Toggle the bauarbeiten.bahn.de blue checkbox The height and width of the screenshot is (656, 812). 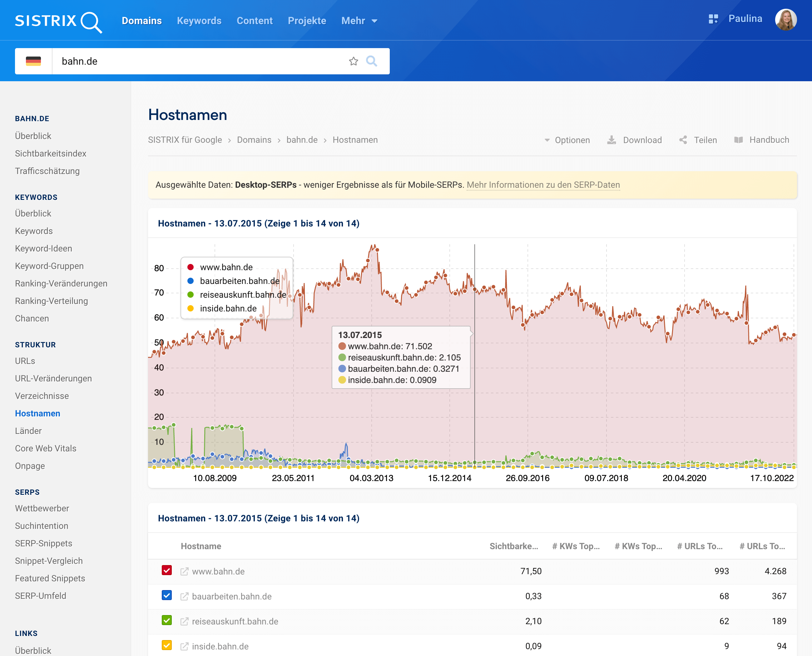tap(167, 595)
